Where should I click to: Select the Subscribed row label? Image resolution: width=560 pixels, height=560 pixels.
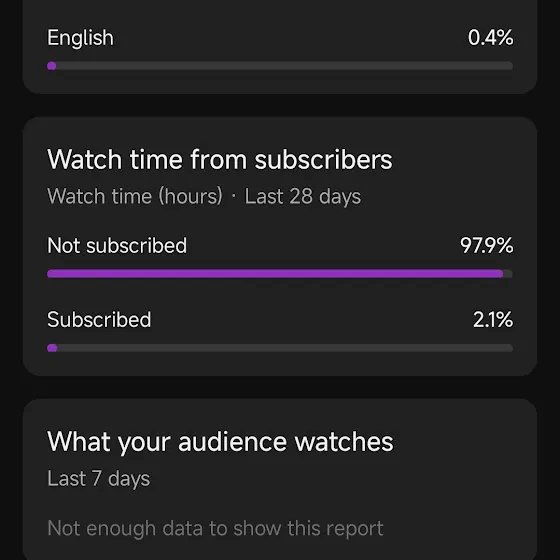tap(99, 319)
